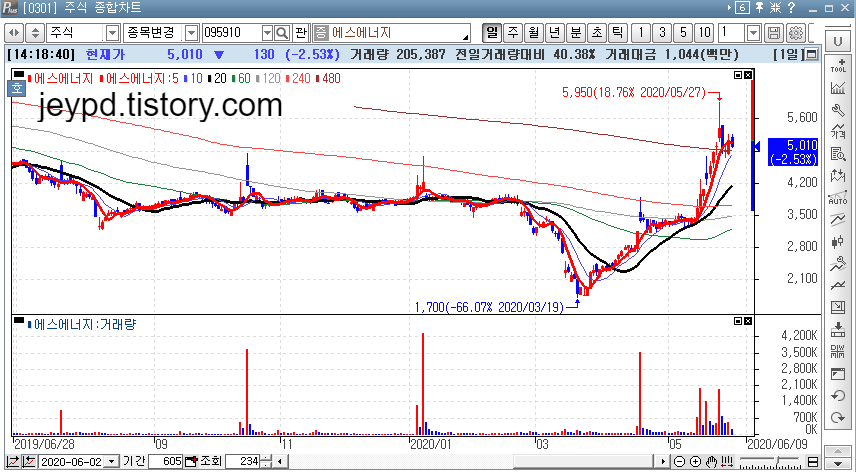Click the zoom out minus circle icon
The image size is (856, 472).
click(x=679, y=462)
